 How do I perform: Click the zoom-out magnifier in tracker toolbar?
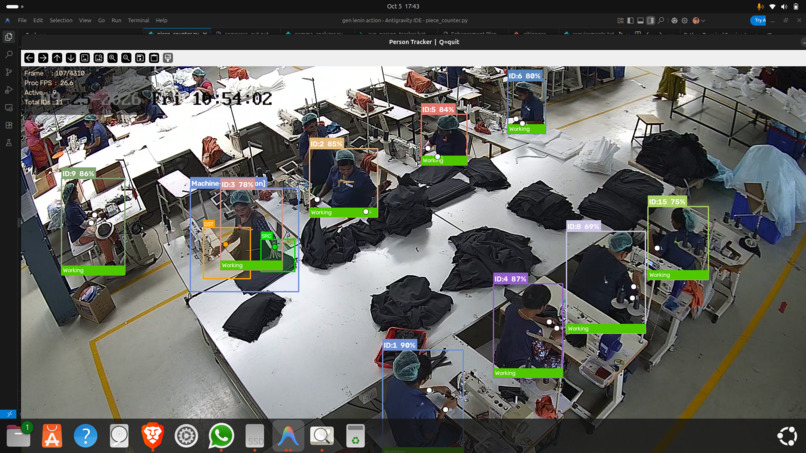126,58
